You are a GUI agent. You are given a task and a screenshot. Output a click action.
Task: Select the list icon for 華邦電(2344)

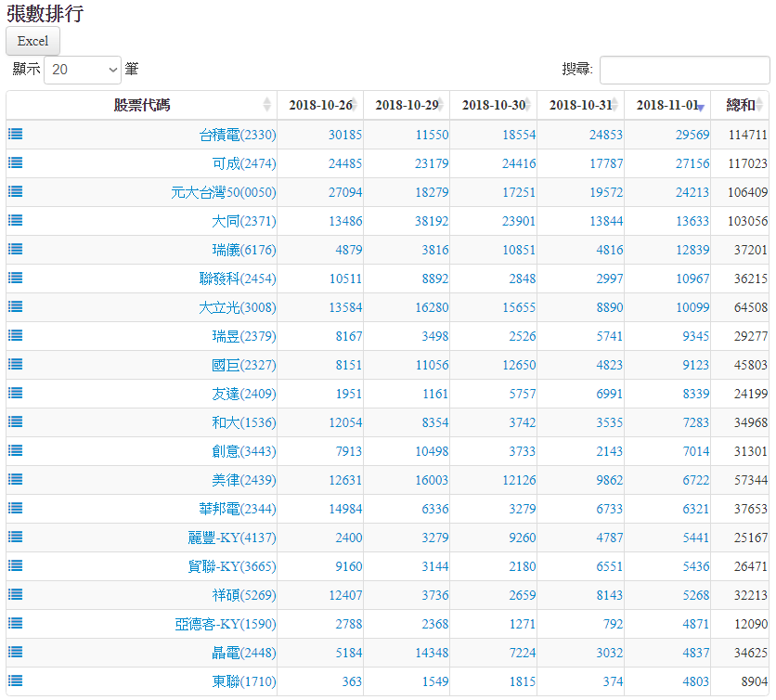[15, 508]
